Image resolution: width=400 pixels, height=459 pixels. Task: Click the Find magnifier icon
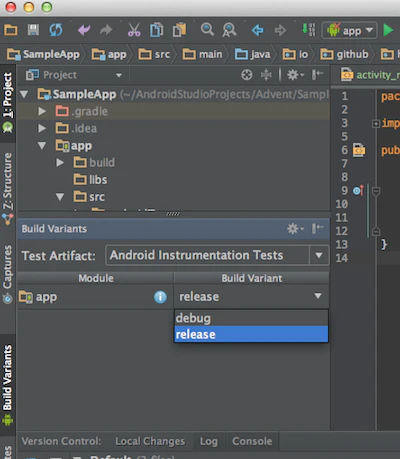tap(207, 29)
